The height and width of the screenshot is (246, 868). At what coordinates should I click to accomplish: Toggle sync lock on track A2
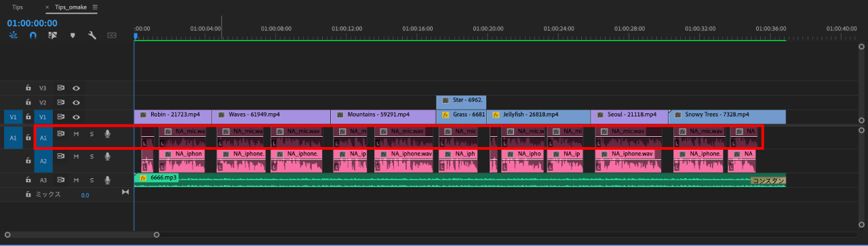(x=60, y=157)
